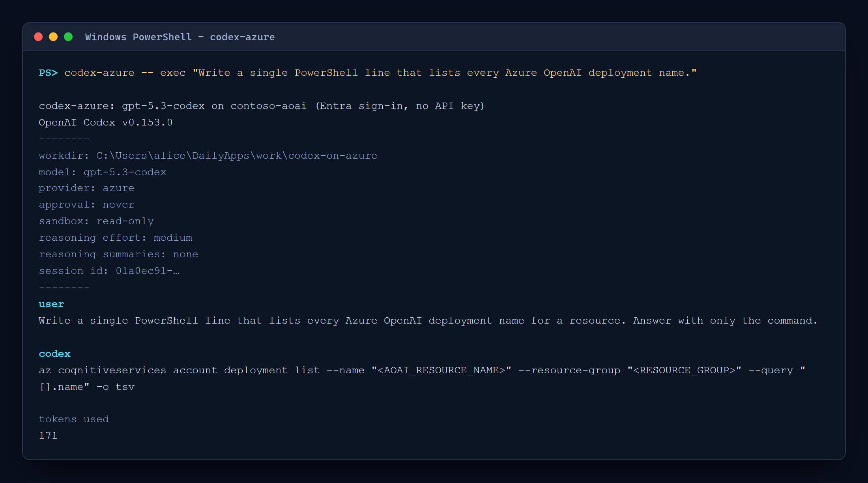Click the line 'codex-azure: gpt-5.3-codex on contoso-aoai'
Screen dimensions: 868x483
tap(172, 106)
